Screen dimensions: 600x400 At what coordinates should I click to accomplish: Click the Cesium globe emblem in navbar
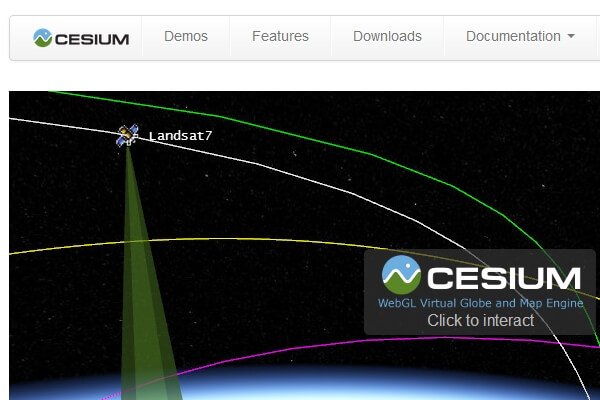click(42, 38)
